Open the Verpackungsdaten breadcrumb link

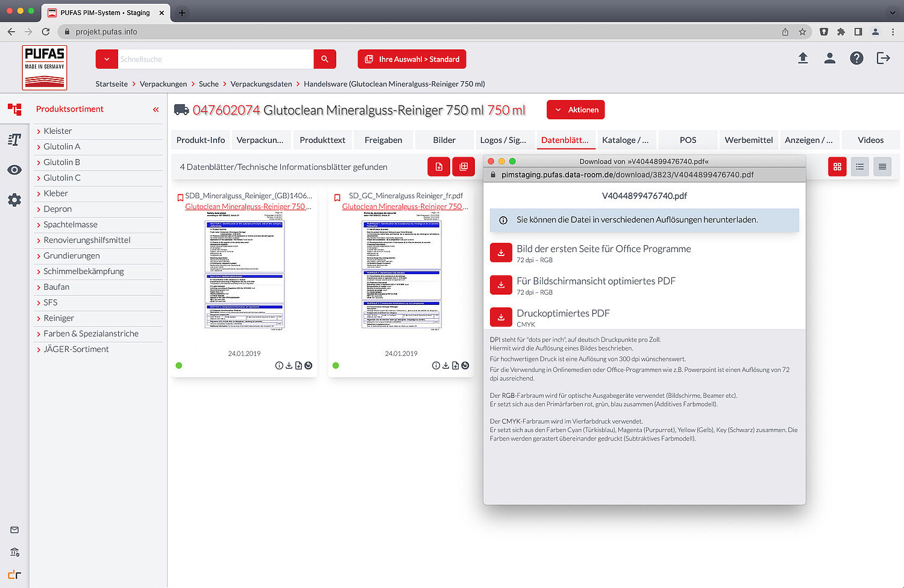261,84
